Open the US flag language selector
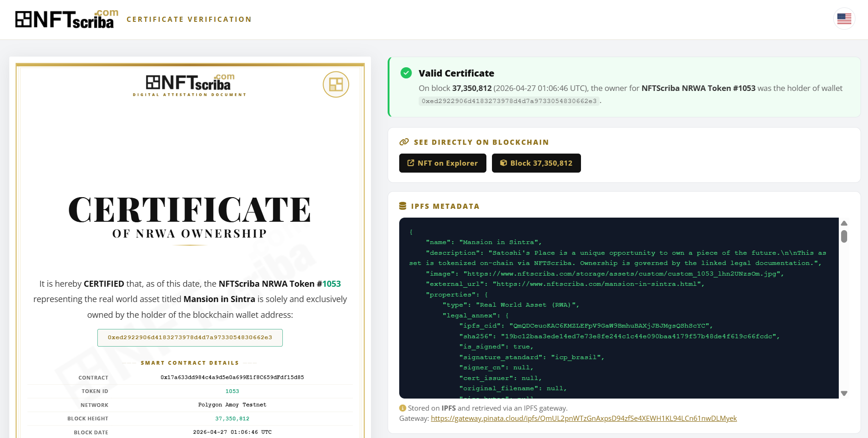 [x=844, y=19]
